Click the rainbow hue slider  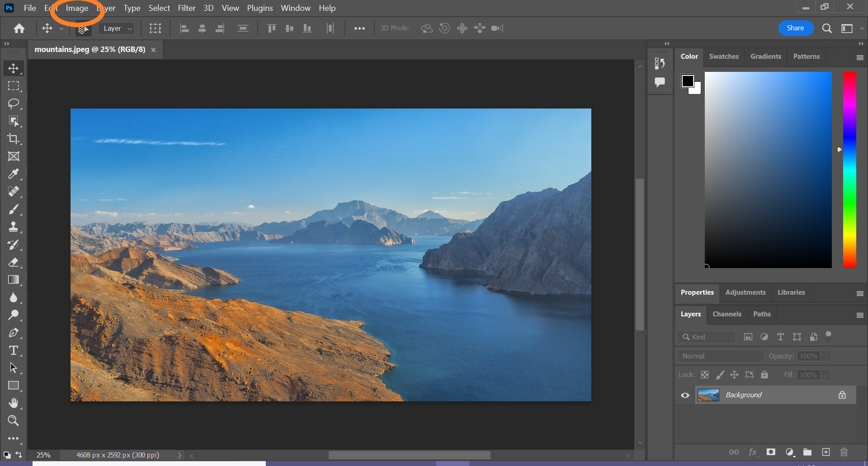coord(849,170)
